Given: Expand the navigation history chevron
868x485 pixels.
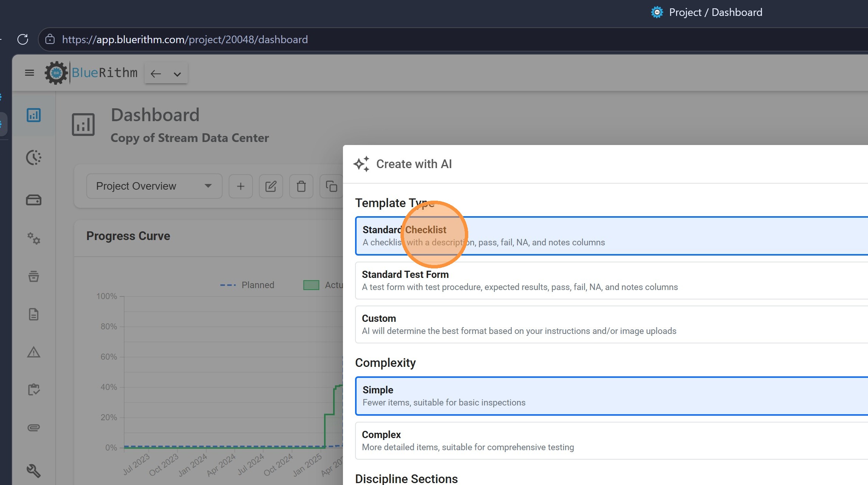Looking at the screenshot, I should point(177,74).
